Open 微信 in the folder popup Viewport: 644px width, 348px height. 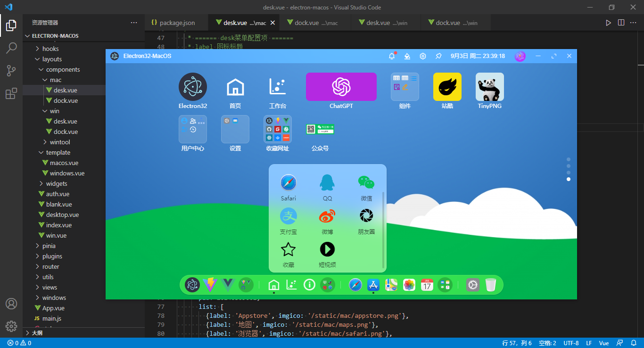pos(366,182)
